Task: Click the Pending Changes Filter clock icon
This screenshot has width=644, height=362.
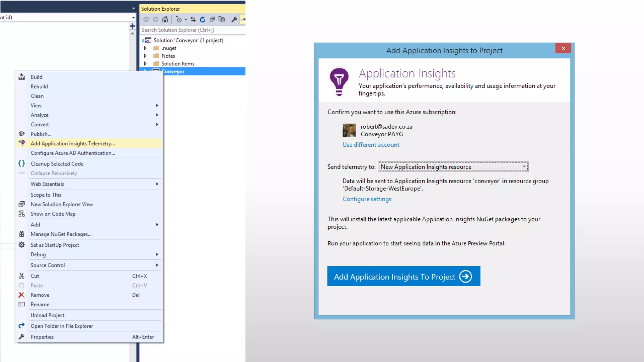Action: 179,19
